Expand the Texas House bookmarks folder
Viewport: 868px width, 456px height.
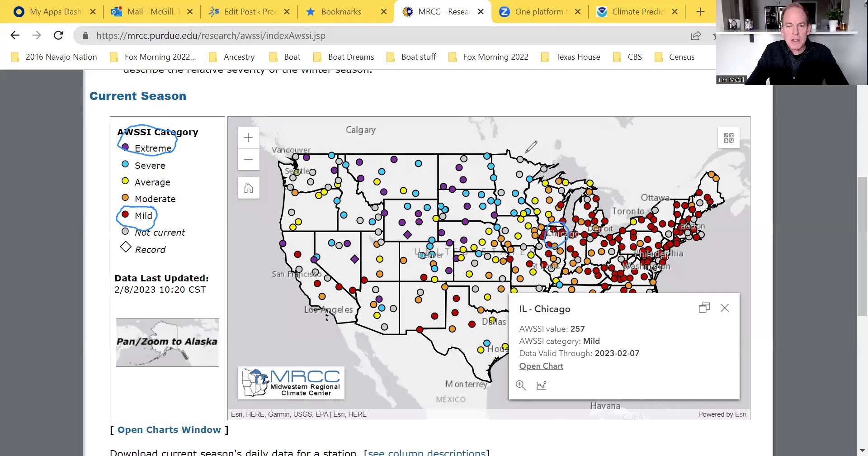tap(578, 57)
